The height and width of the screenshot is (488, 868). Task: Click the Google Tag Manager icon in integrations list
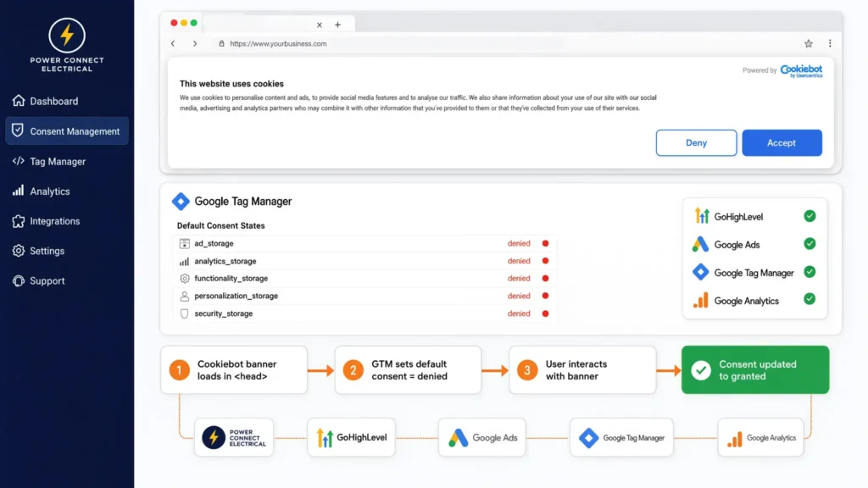tap(700, 272)
